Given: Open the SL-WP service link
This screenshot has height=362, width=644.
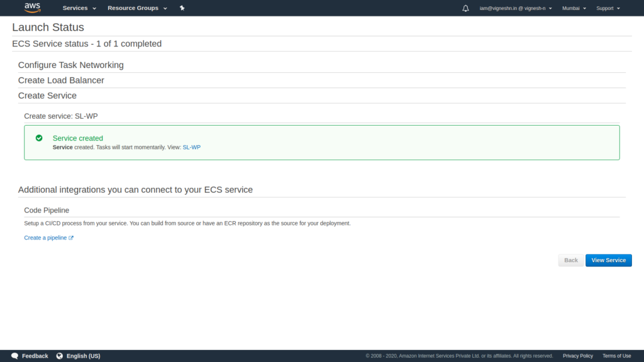Looking at the screenshot, I should (191, 147).
